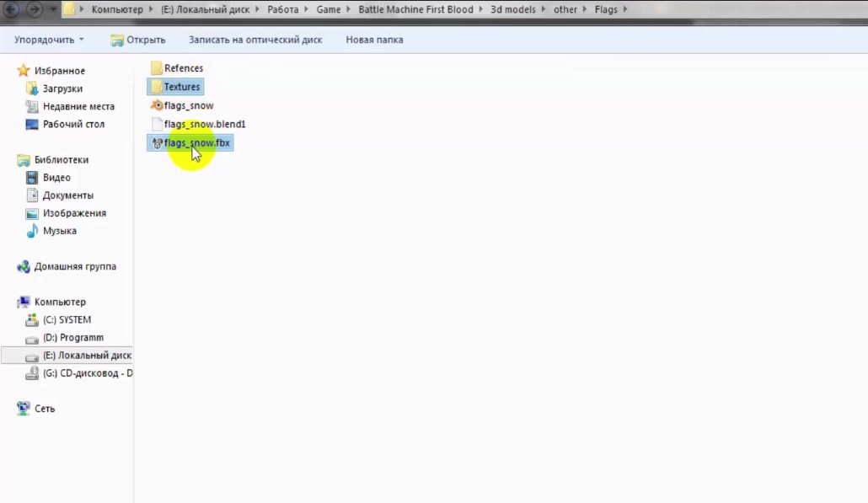Open the Упорядочить dropdown menu
This screenshot has width=868, height=503.
(49, 40)
